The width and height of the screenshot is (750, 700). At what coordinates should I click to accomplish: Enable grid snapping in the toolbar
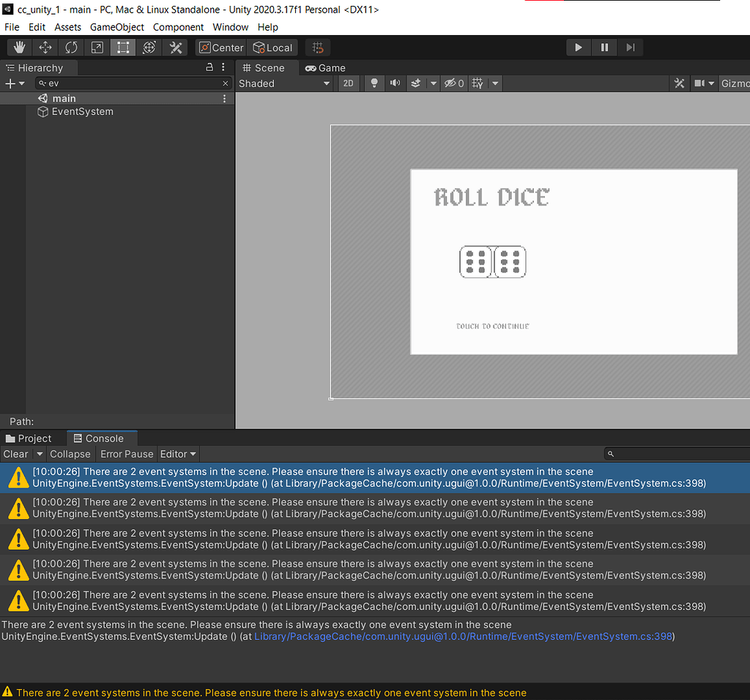pyautogui.click(x=317, y=47)
